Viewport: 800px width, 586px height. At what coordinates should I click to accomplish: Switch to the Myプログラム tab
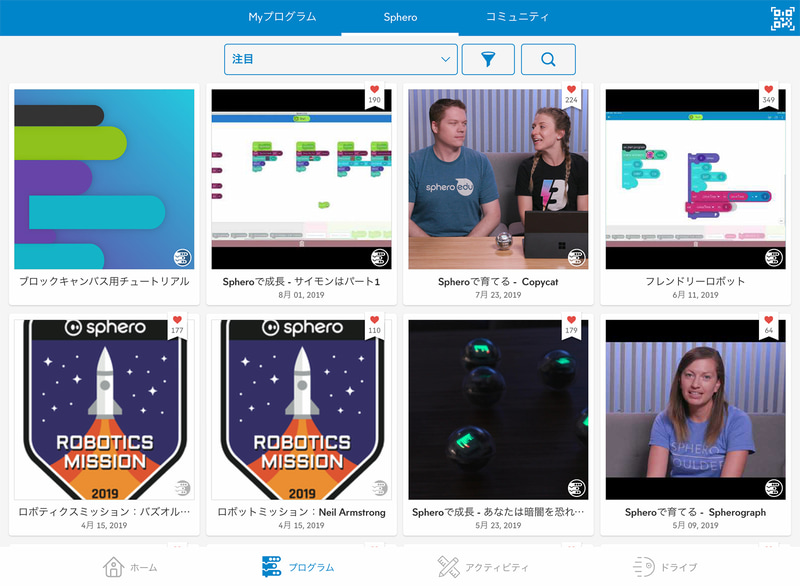point(282,17)
